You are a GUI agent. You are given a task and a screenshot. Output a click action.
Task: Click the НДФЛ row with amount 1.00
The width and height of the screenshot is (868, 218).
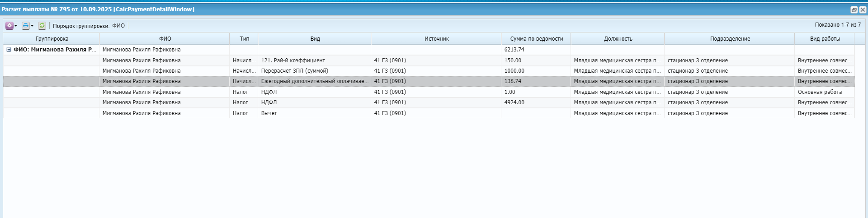pos(429,92)
